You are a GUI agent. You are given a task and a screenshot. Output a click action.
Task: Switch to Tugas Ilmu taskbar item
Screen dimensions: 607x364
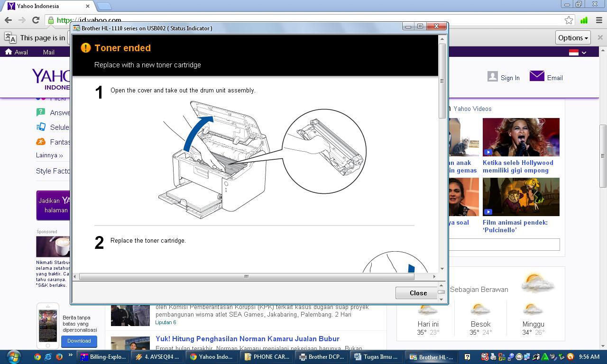click(x=377, y=357)
